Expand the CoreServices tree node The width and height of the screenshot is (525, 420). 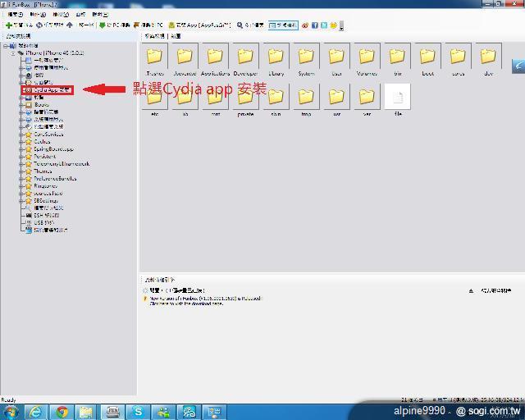21,135
